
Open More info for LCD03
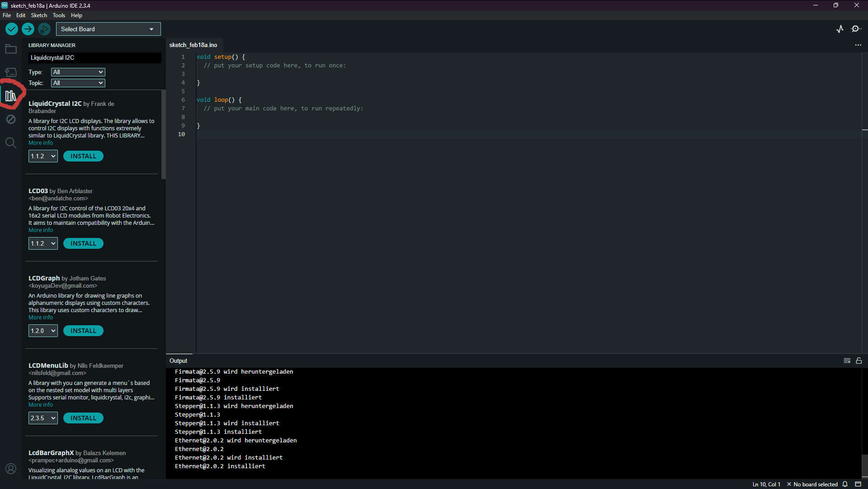point(41,230)
